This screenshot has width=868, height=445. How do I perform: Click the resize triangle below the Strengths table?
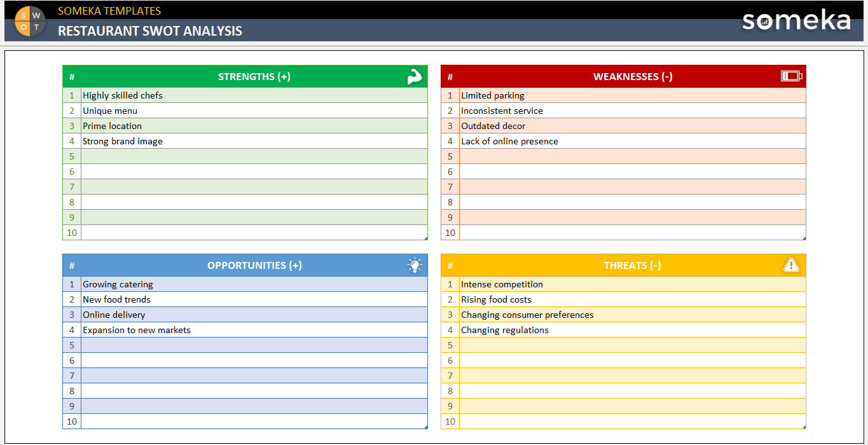(x=425, y=237)
